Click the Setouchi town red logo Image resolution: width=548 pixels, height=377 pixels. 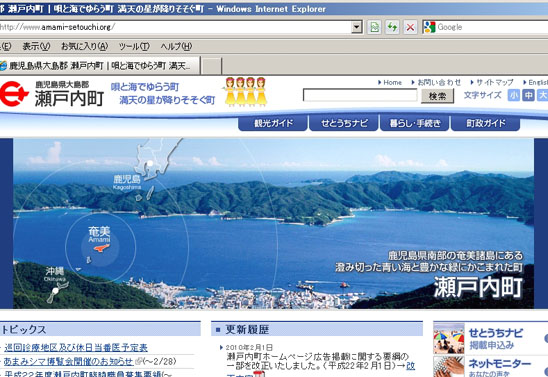point(14,94)
